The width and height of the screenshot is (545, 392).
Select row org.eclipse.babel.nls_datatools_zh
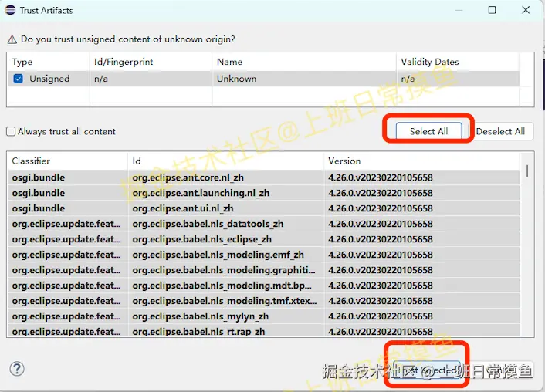(263, 224)
